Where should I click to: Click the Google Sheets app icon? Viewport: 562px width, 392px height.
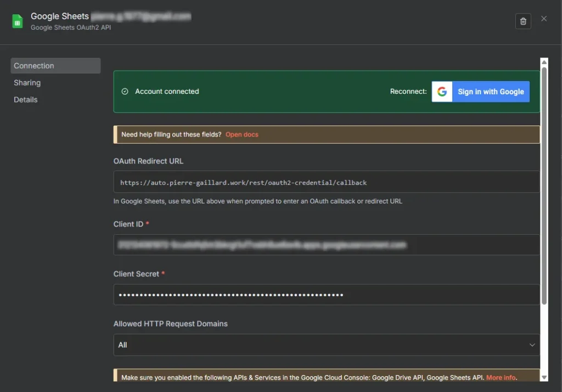pyautogui.click(x=17, y=21)
